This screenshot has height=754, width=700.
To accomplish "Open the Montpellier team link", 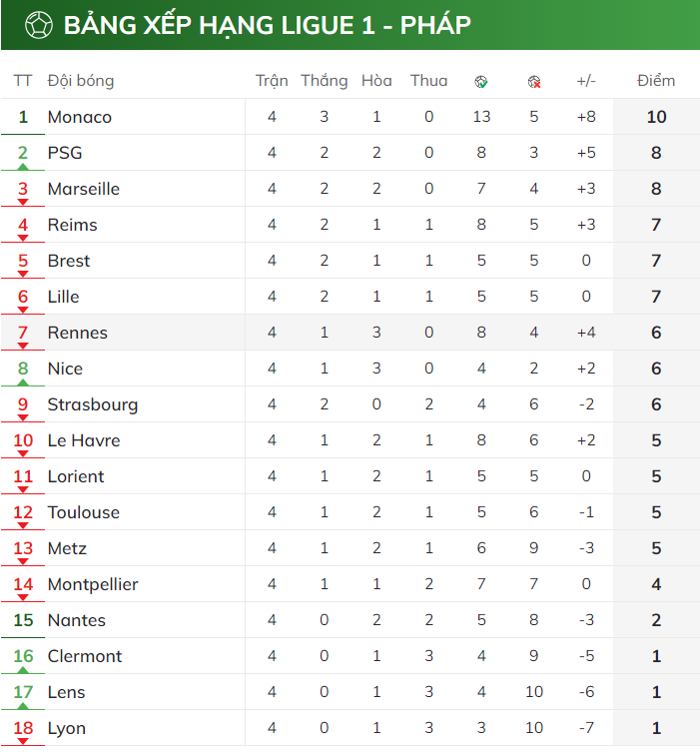I will (93, 584).
